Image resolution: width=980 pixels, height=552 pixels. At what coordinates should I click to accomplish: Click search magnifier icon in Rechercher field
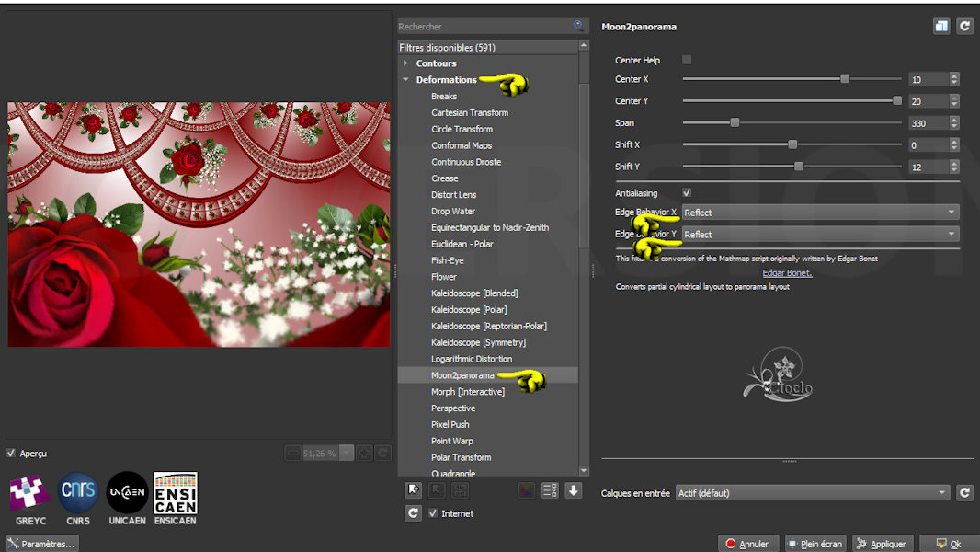point(578,27)
